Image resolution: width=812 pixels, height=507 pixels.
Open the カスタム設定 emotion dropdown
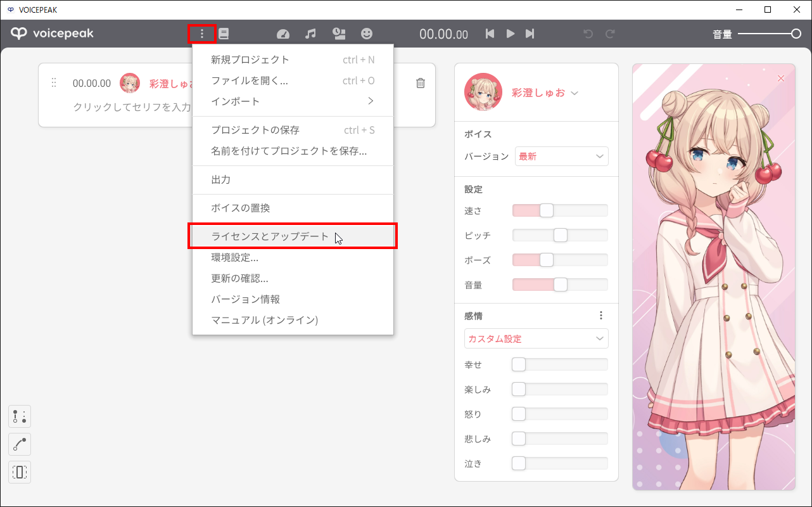pyautogui.click(x=536, y=338)
